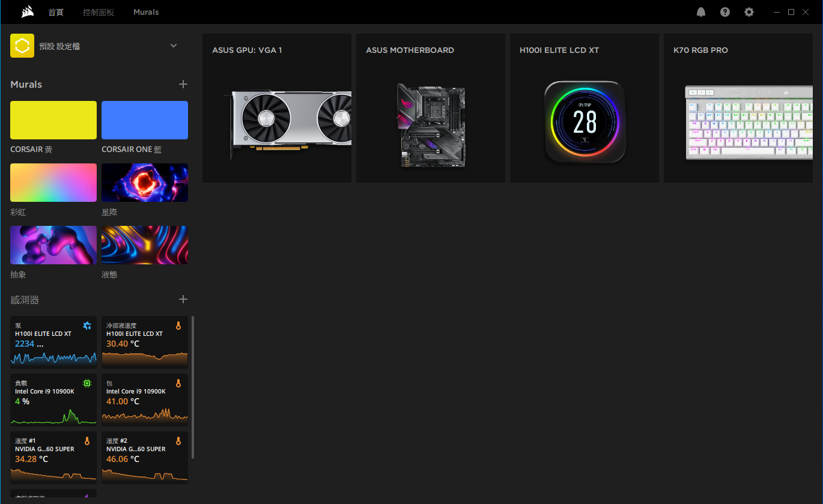823x504 pixels.
Task: Maximize the iCUE window
Action: click(791, 12)
